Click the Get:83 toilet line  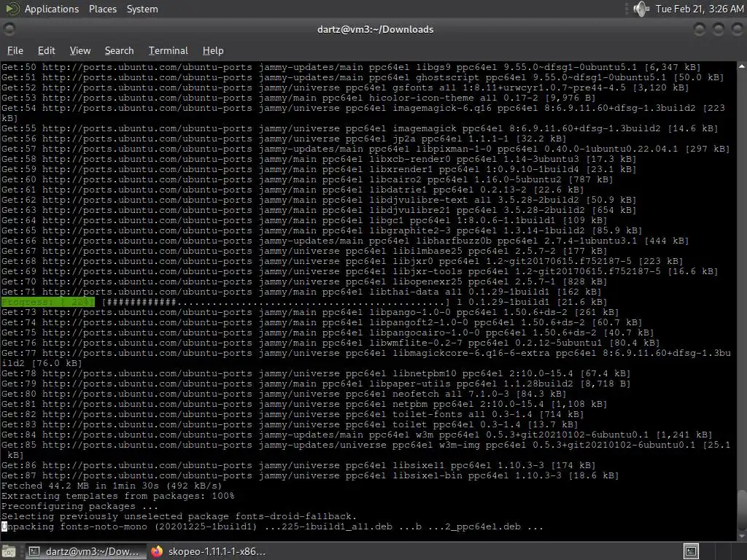[x=289, y=425]
